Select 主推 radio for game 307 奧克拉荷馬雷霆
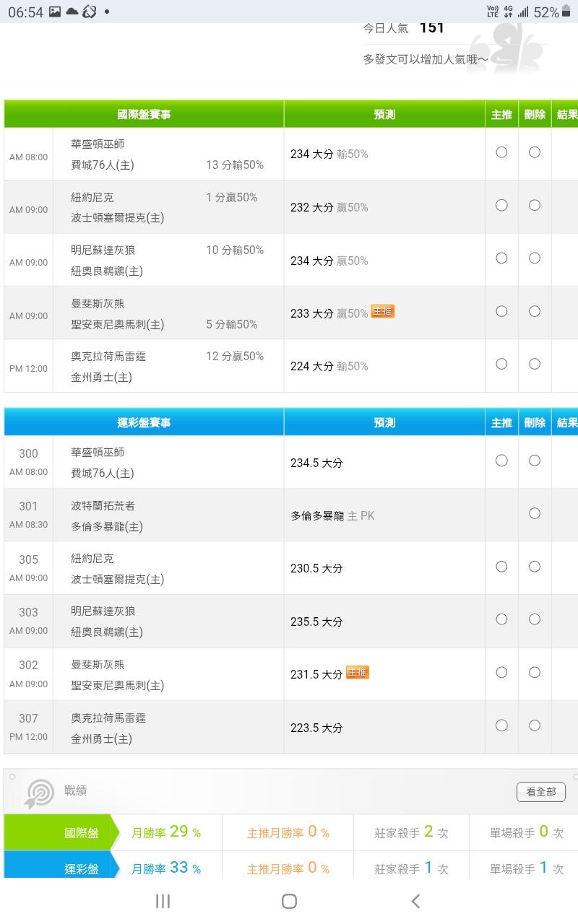 (x=501, y=725)
